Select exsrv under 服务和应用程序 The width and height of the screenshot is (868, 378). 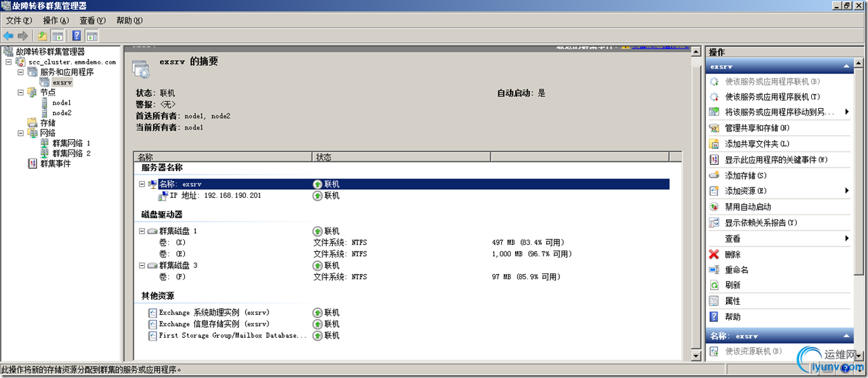(x=62, y=82)
